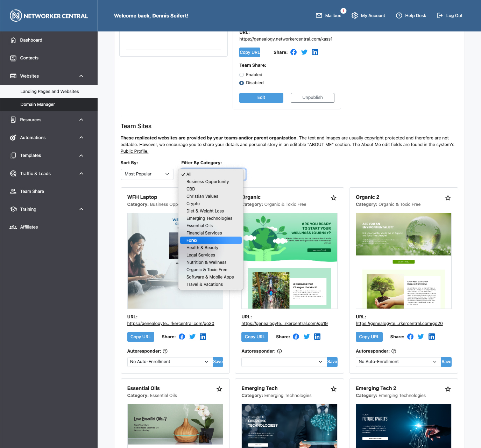Share kass1 URL on Twitter
This screenshot has height=448, width=481.
tap(304, 52)
